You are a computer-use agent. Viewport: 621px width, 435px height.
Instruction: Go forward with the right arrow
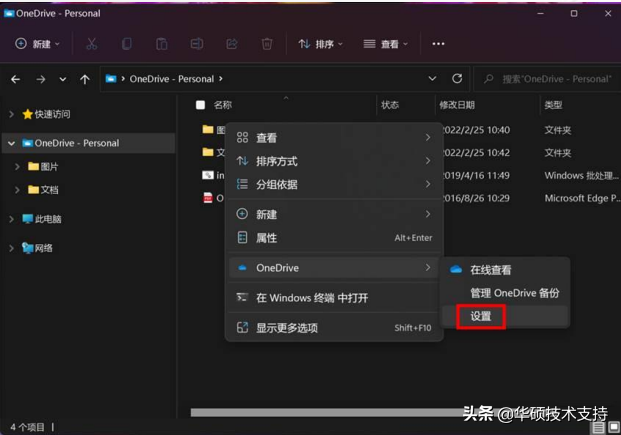(x=40, y=79)
